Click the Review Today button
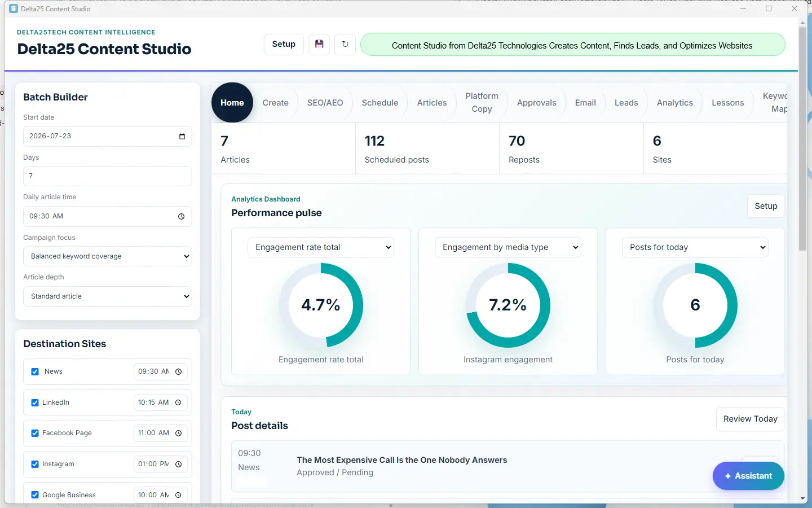The height and width of the screenshot is (508, 812). (x=750, y=419)
